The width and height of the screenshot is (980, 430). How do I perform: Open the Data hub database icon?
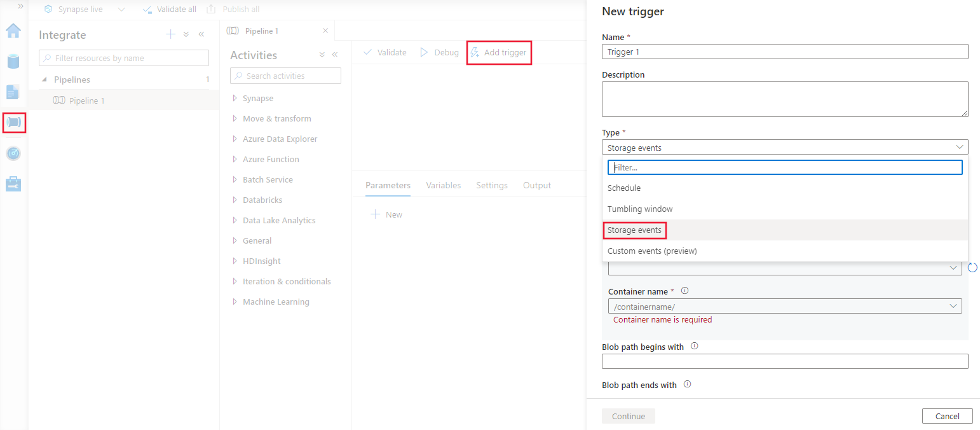[x=13, y=61]
